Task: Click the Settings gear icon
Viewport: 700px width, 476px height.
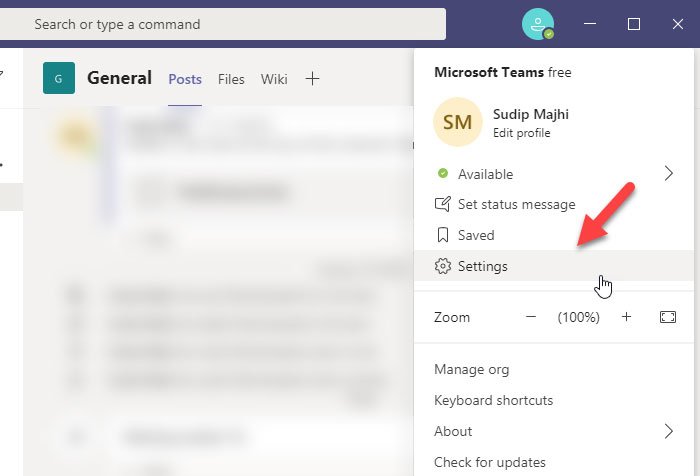Action: (x=442, y=266)
